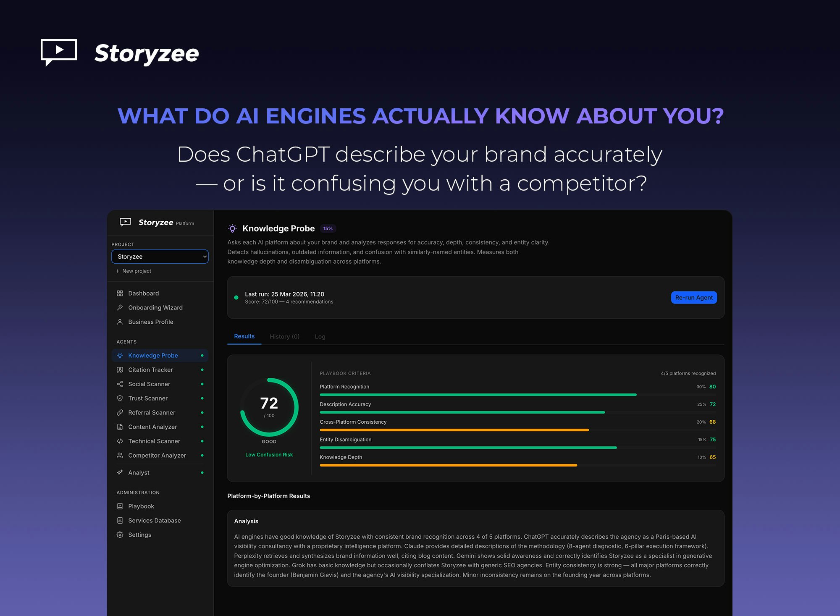Switch to the History (0) tab
840x616 pixels.
click(x=284, y=336)
